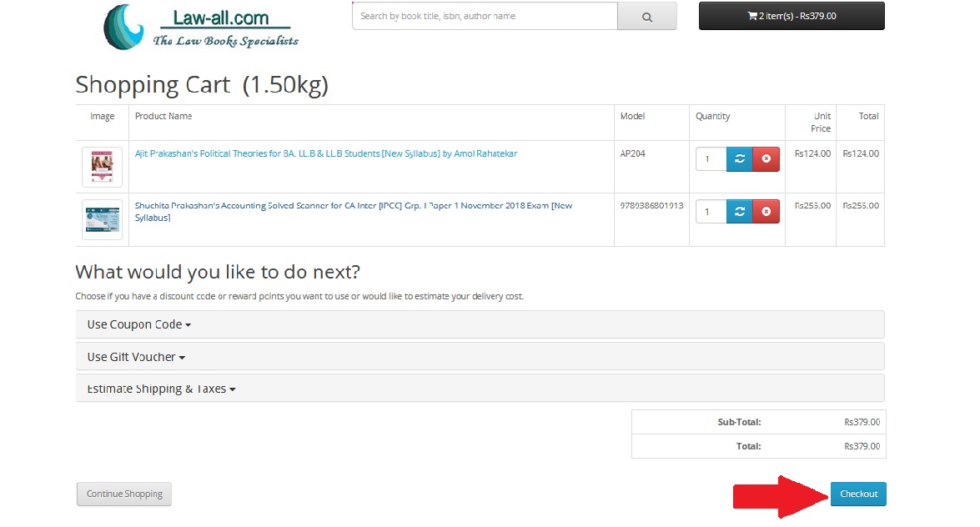Viewport: 980px width, 527px height.
Task: Focus the book search input field
Action: pyautogui.click(x=485, y=16)
